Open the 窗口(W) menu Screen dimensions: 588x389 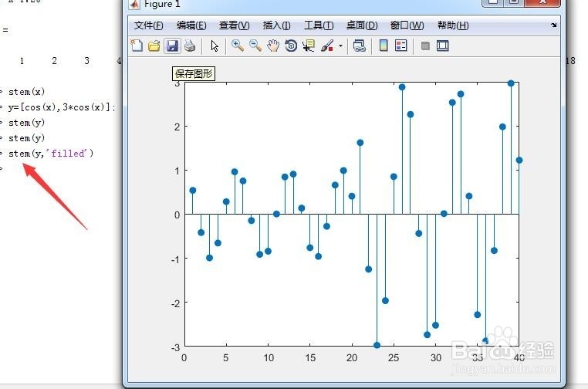tap(407, 25)
